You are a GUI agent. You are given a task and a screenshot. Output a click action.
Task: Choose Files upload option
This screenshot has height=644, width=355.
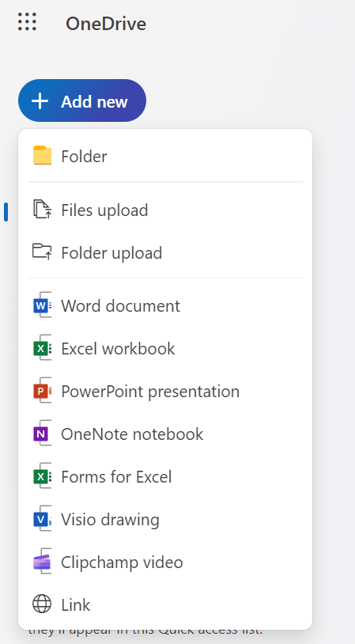pyautogui.click(x=165, y=210)
